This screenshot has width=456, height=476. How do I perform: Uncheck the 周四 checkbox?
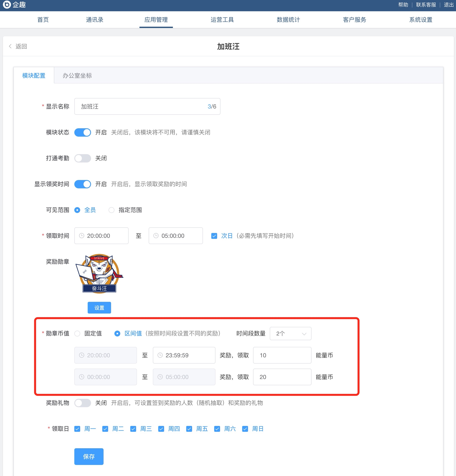tap(161, 429)
